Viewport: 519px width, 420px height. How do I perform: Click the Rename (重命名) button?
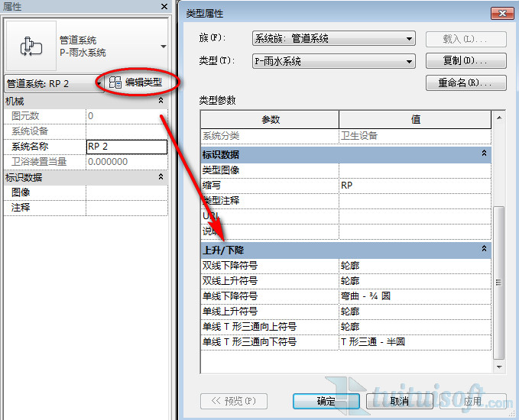(x=466, y=82)
